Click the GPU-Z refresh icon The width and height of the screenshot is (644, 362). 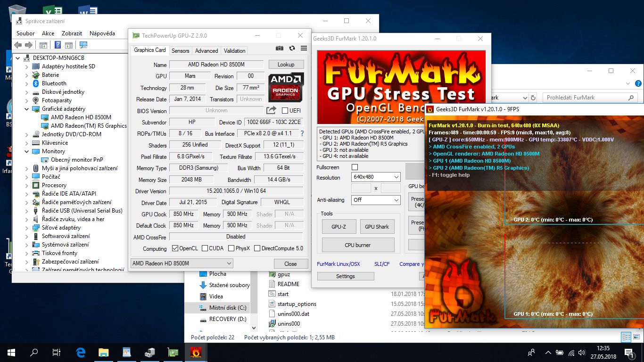[x=292, y=48]
